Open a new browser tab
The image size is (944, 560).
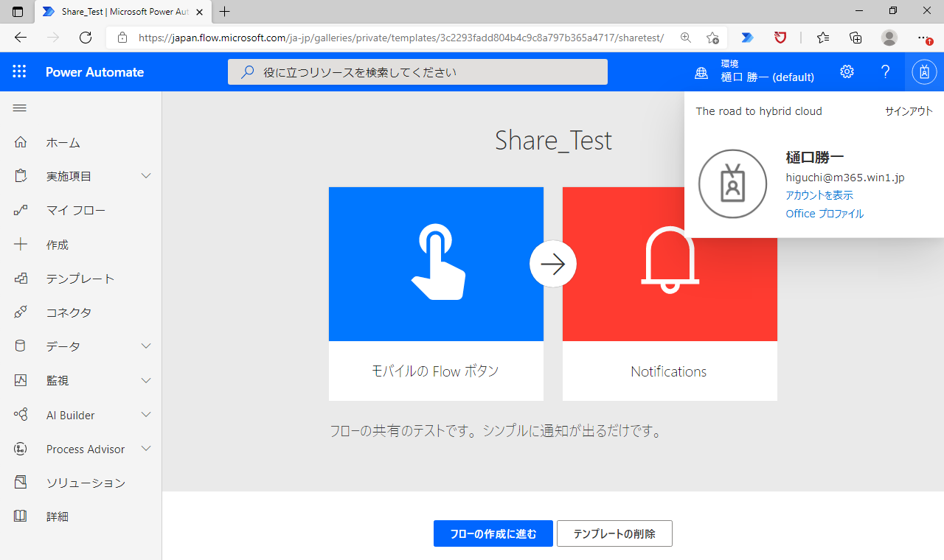point(225,11)
